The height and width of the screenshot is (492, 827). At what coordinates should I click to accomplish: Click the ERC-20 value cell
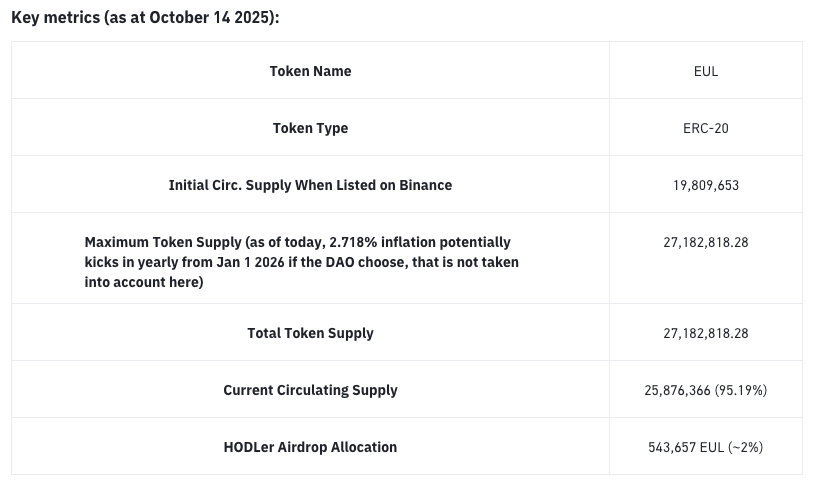click(x=705, y=128)
